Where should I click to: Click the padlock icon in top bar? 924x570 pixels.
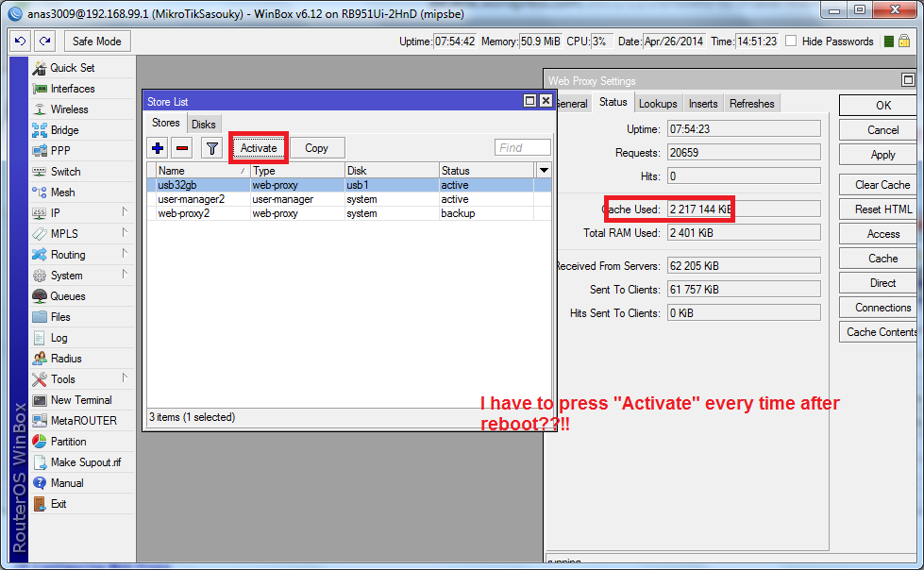point(904,42)
